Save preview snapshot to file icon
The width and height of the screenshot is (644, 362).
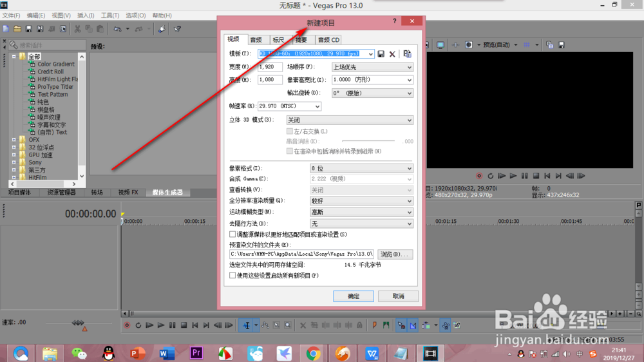coord(561,45)
